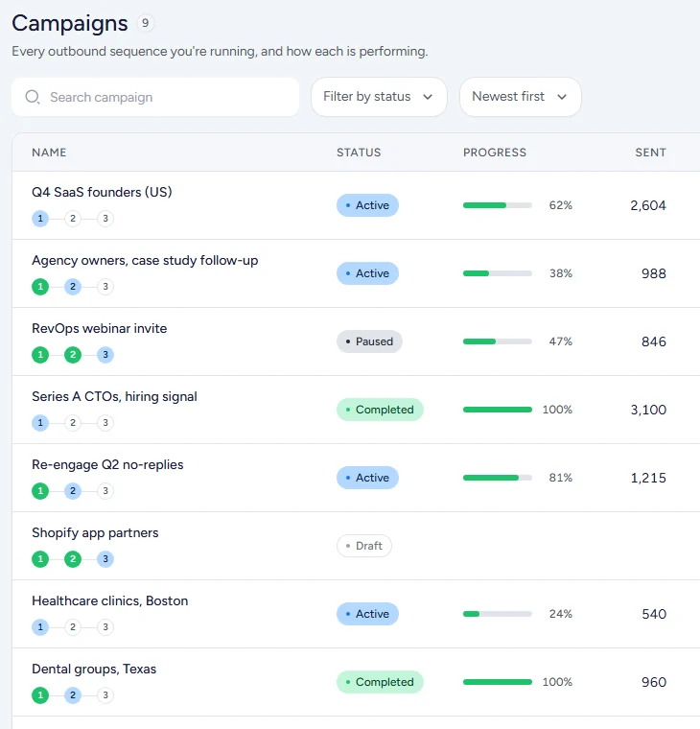Sort by the NAME column header
The width and height of the screenshot is (700, 729).
(x=49, y=153)
